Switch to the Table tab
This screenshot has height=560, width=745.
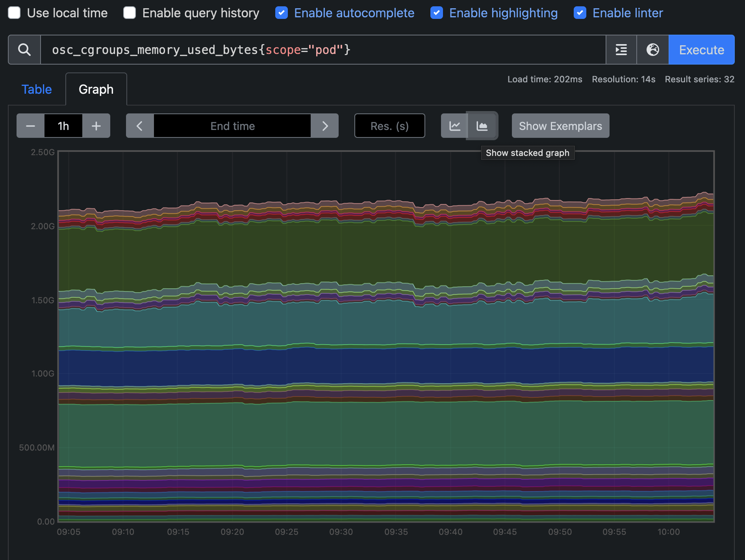click(x=37, y=89)
